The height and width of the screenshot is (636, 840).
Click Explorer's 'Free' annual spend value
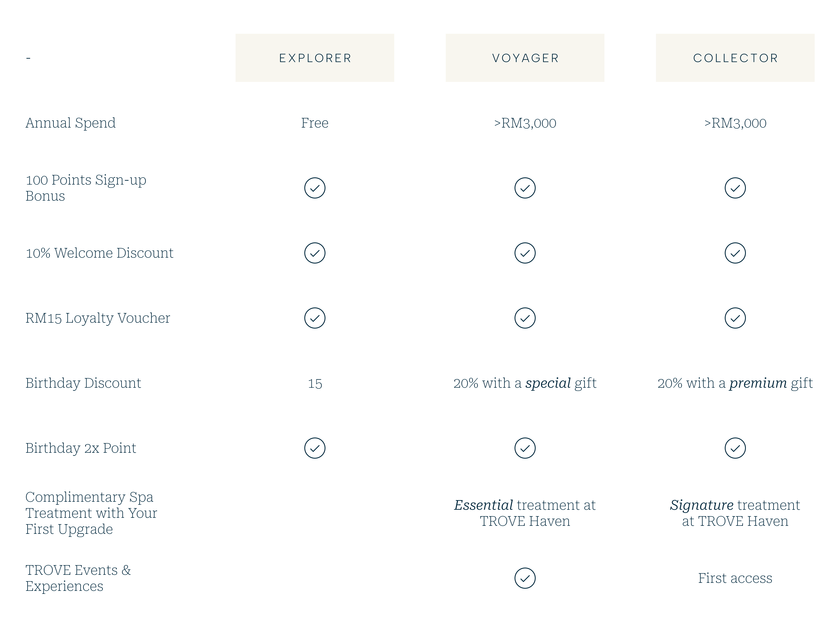[315, 123]
